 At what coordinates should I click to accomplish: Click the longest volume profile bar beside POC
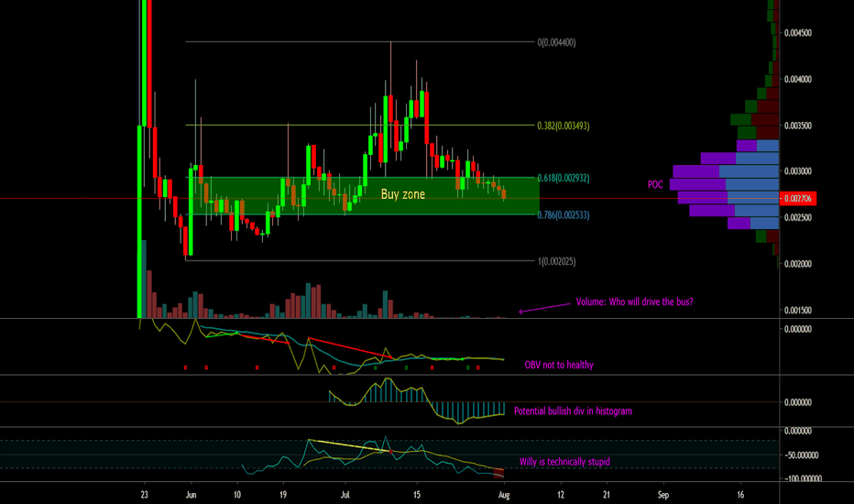tap(725, 185)
